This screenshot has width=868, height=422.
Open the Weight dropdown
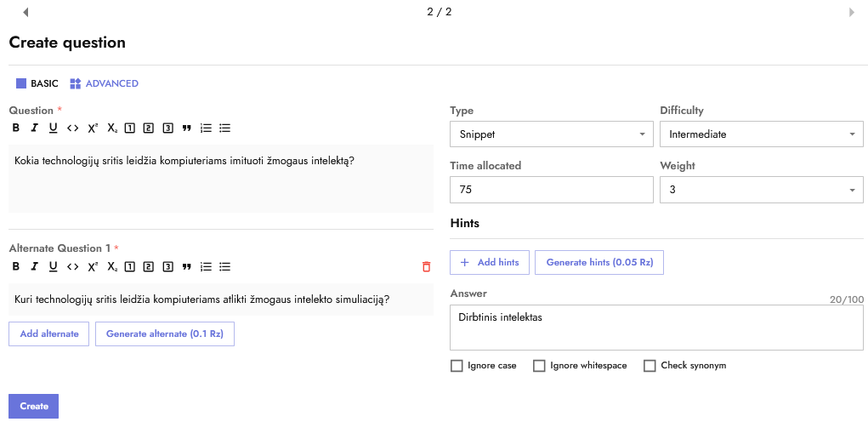[761, 191]
